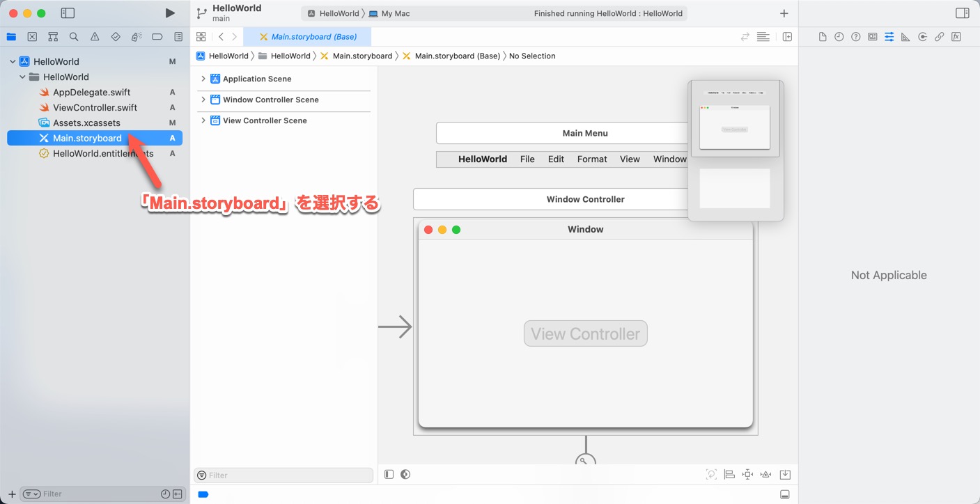Open Edit menu in canvas menu bar
The width and height of the screenshot is (980, 504).
pos(556,159)
